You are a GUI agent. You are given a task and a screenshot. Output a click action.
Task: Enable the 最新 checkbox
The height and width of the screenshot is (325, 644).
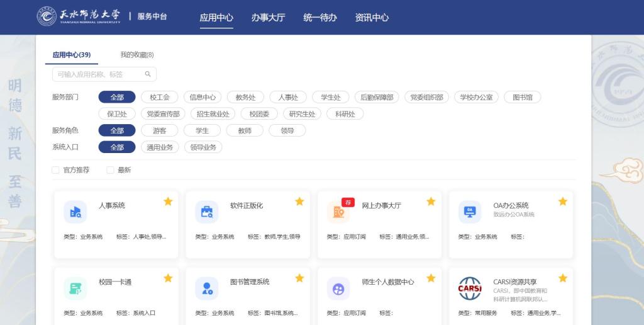110,170
